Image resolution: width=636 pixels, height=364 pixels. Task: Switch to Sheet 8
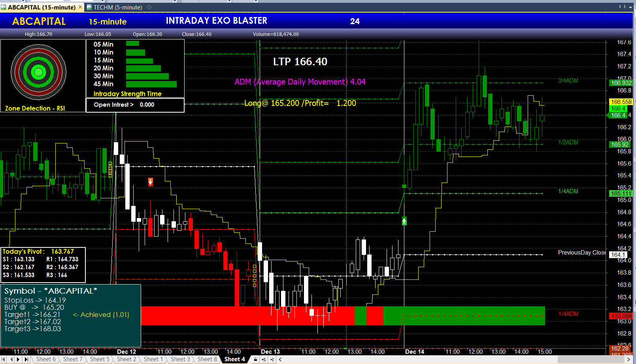(207, 359)
